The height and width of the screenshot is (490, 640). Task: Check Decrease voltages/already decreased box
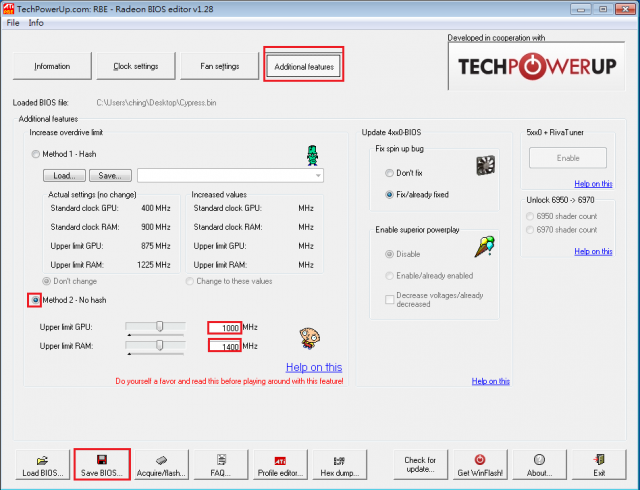pyautogui.click(x=390, y=300)
